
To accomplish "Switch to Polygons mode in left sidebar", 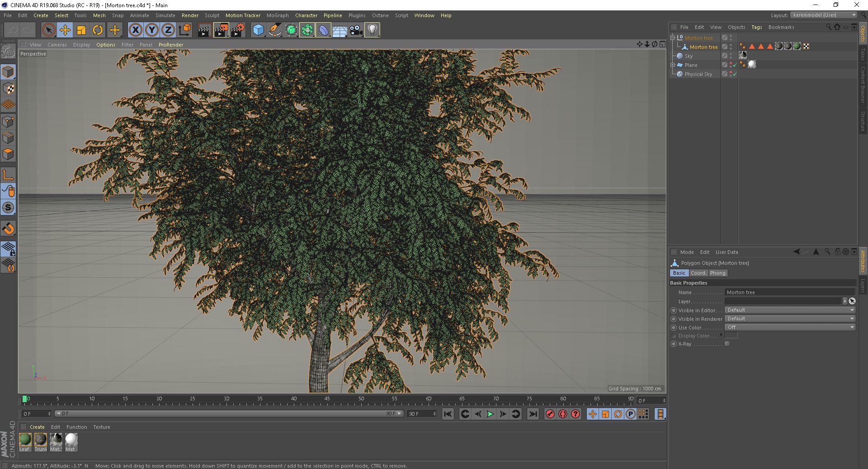I will pyautogui.click(x=9, y=155).
